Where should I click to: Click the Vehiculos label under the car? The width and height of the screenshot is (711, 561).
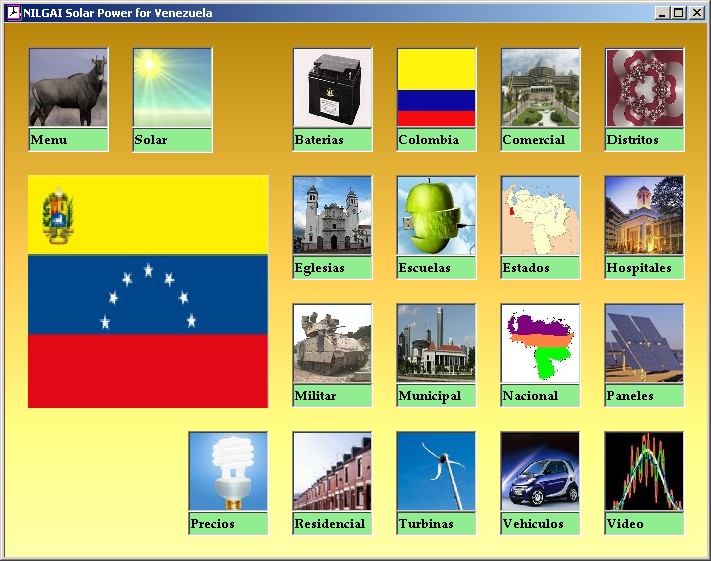pyautogui.click(x=533, y=524)
